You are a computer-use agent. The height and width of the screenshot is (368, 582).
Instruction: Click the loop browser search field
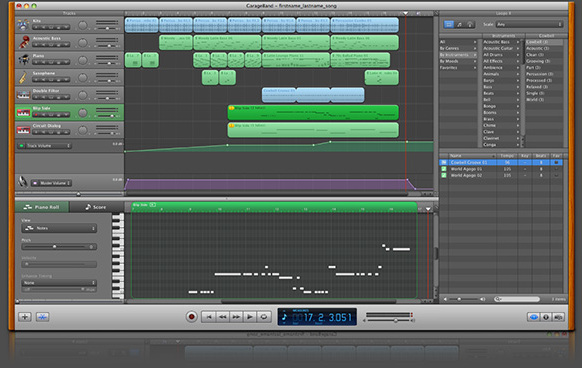click(517, 299)
